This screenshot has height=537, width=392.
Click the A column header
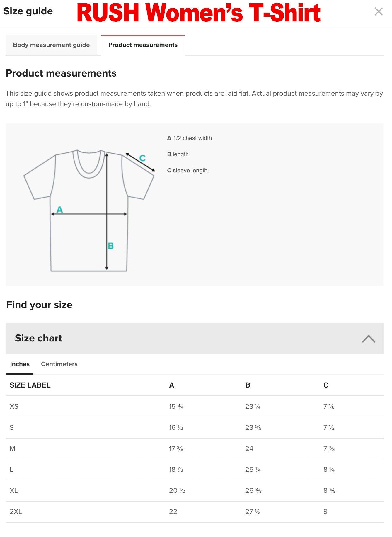click(x=171, y=385)
